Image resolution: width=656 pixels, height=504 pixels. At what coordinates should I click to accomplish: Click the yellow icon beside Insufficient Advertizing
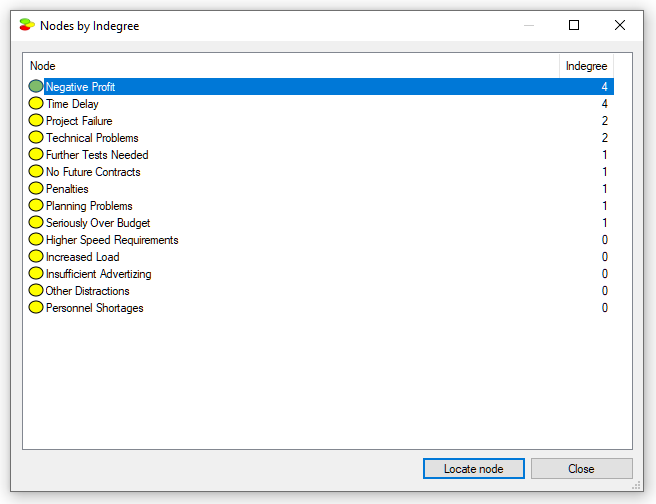(x=36, y=273)
